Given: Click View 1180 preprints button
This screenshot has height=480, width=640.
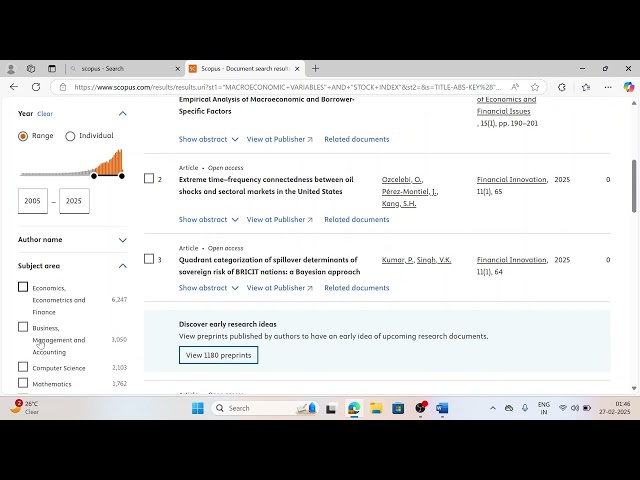Looking at the screenshot, I should pos(218,355).
